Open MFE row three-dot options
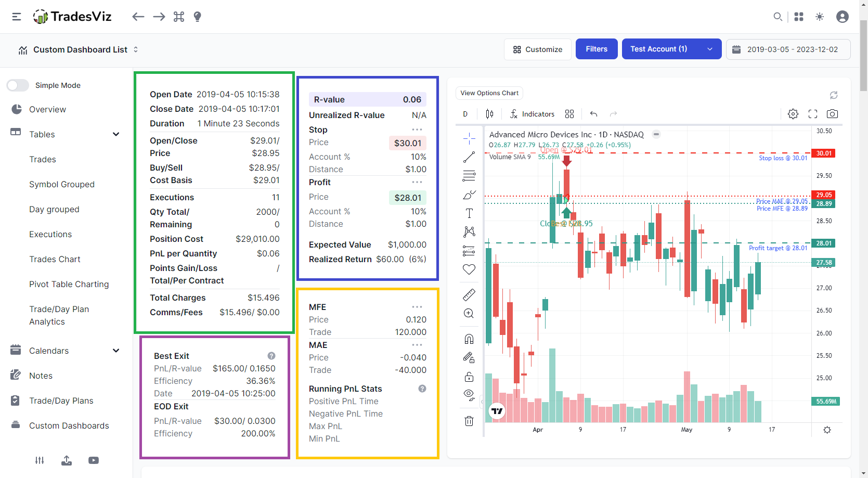The width and height of the screenshot is (868, 478). coord(417,307)
